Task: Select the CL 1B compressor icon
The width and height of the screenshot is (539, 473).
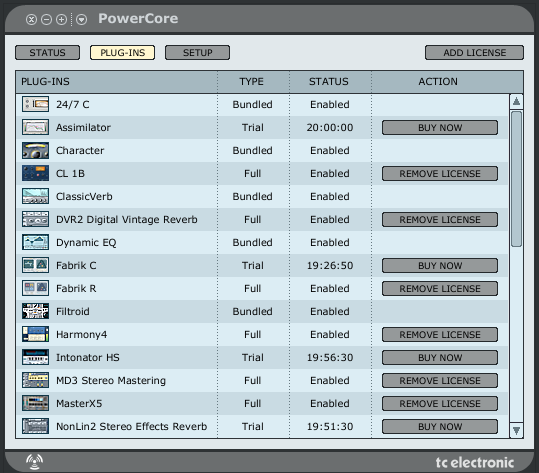Action: [x=35, y=173]
